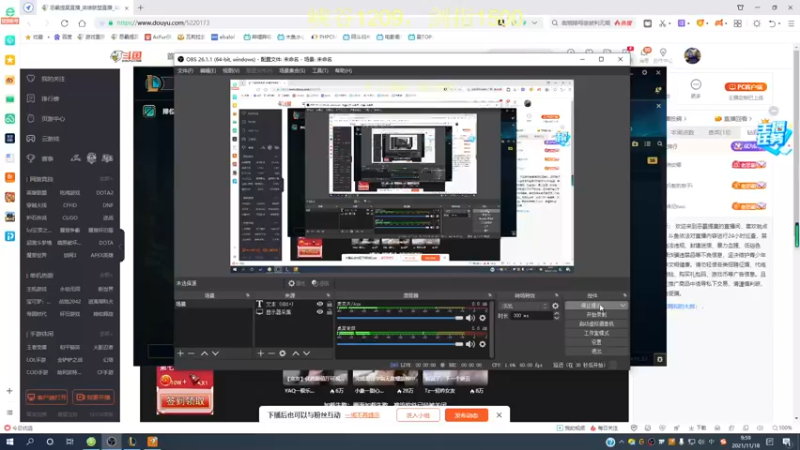The width and height of the screenshot is (800, 450).
Task: Open the transition properties gear in Scene Transitions
Action: click(x=555, y=306)
